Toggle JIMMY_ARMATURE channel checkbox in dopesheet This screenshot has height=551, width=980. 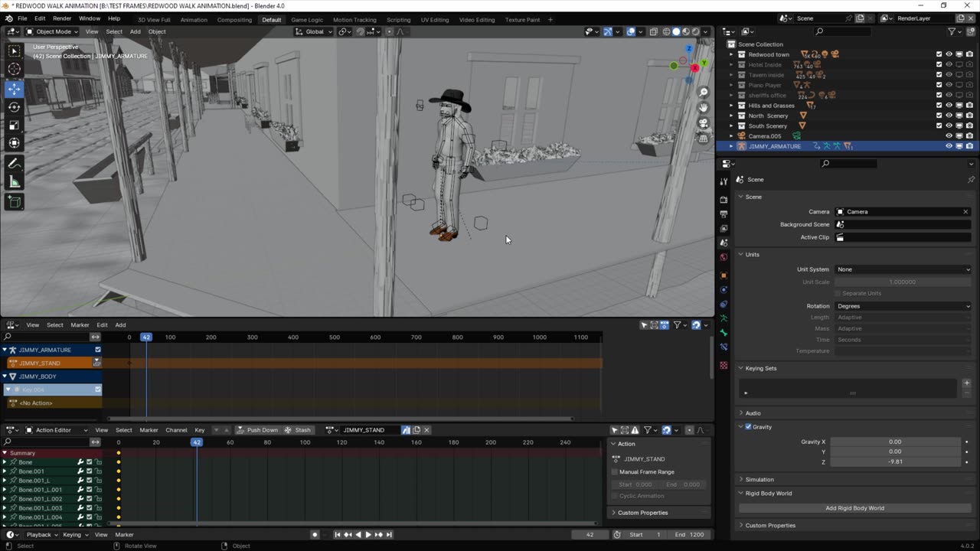pos(97,350)
